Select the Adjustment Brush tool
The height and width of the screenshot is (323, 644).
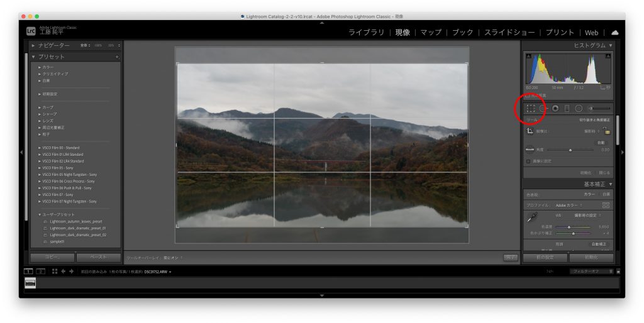pos(599,108)
